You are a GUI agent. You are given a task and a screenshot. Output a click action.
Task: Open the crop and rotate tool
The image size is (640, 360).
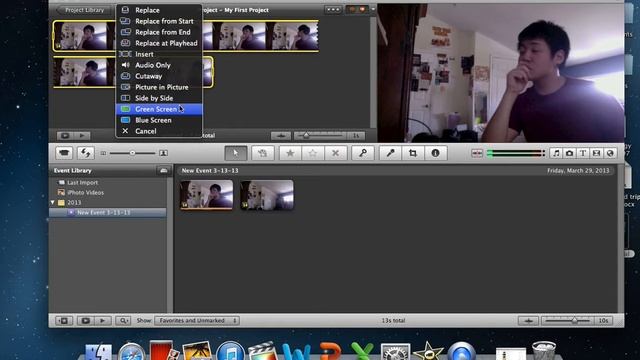[x=413, y=153]
